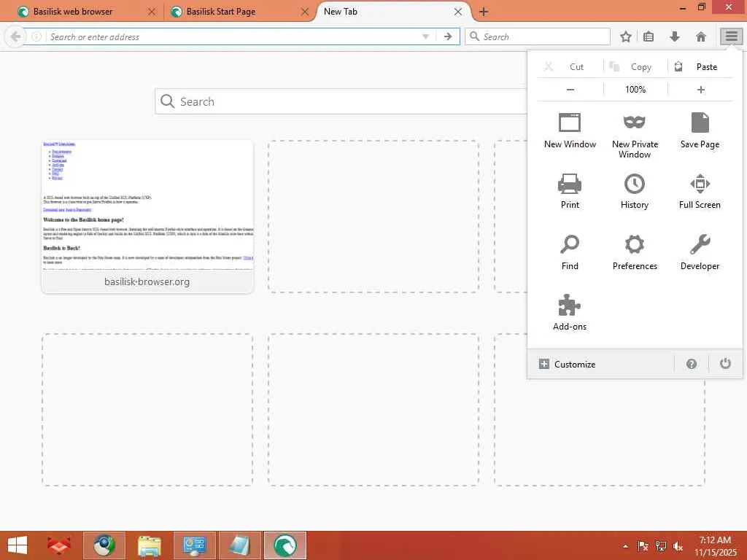Open search engine dropdown in toolbar search
This screenshot has width=747, height=560.
(x=474, y=36)
